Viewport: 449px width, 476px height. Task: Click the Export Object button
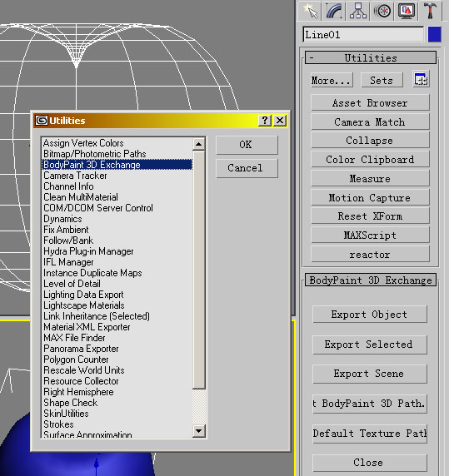tap(370, 315)
